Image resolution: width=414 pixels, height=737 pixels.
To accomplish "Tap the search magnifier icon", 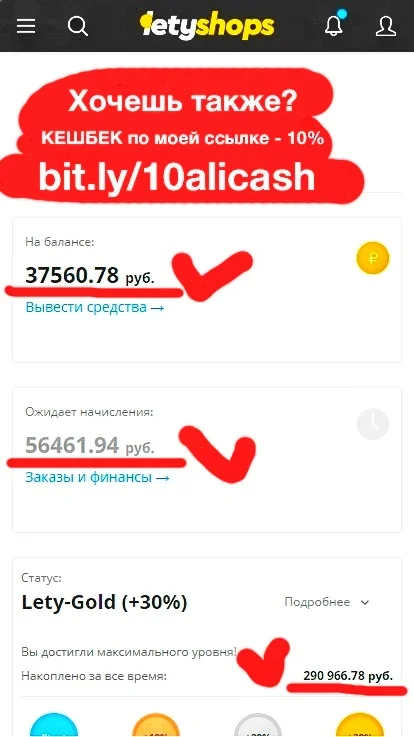I will [x=78, y=26].
